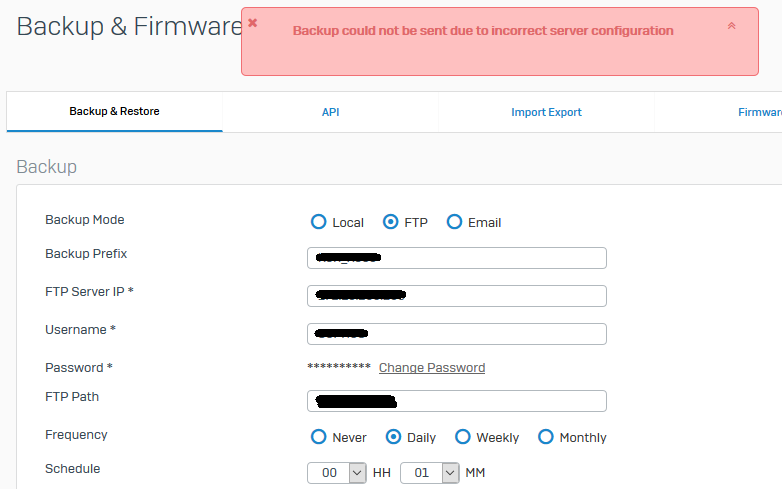Viewport: 782px width, 489px height.
Task: Click the Change Password link
Action: click(x=432, y=368)
